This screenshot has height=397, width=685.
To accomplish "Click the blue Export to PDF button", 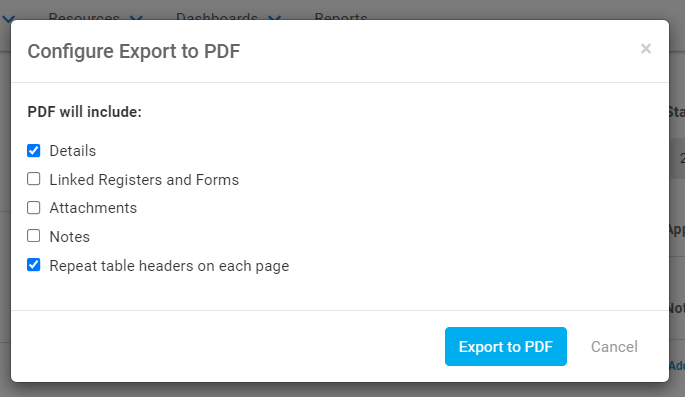I will click(x=506, y=346).
